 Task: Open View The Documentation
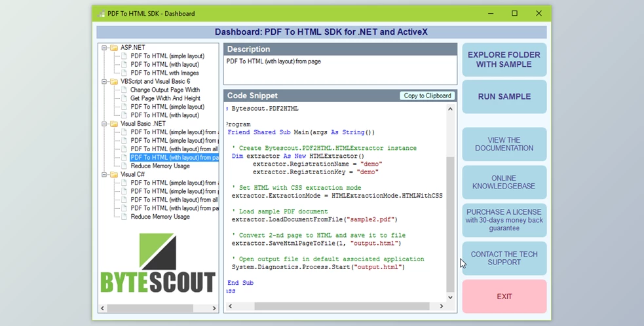point(504,144)
